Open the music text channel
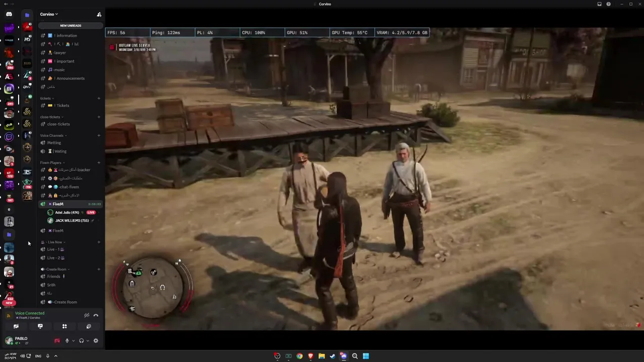 tap(70, 70)
